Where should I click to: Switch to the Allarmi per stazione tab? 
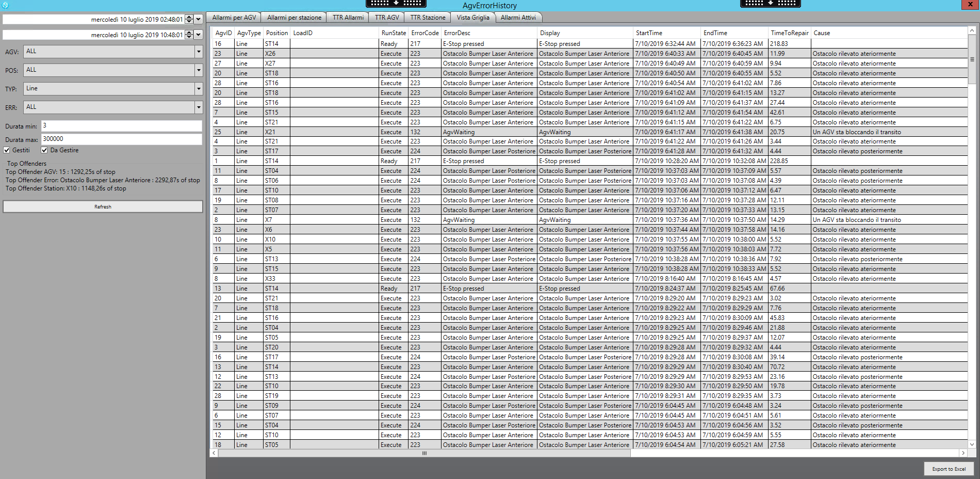pyautogui.click(x=294, y=18)
